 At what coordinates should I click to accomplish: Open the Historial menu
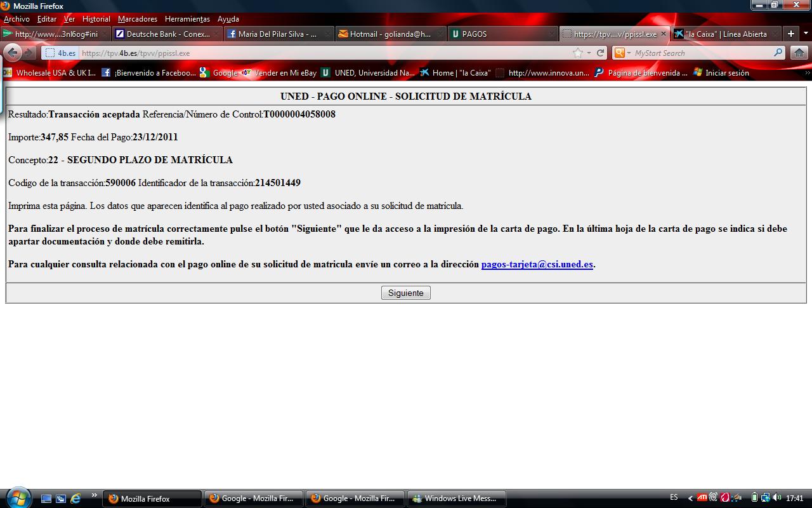coord(96,19)
